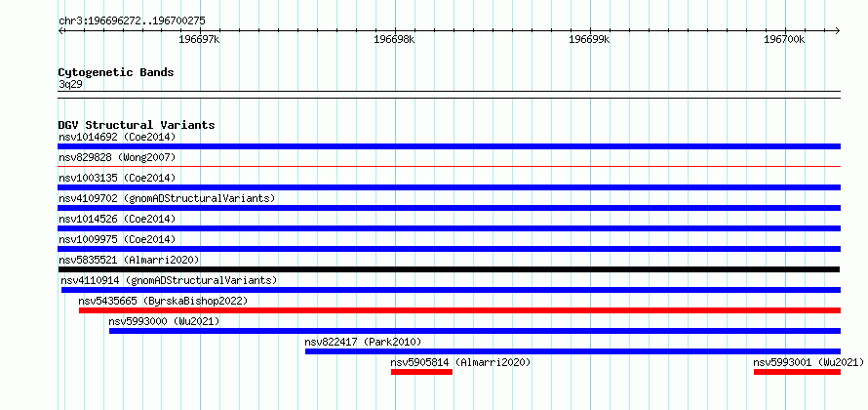Click the red bar under nsv5993001
The width and height of the screenshot is (868, 410).
[x=797, y=372]
